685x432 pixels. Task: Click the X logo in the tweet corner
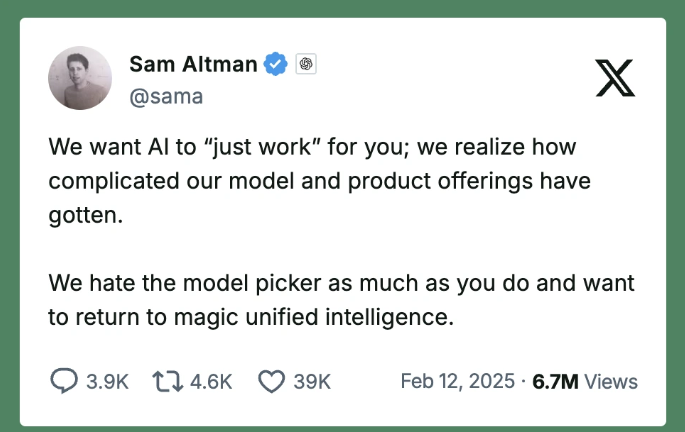[x=616, y=76]
